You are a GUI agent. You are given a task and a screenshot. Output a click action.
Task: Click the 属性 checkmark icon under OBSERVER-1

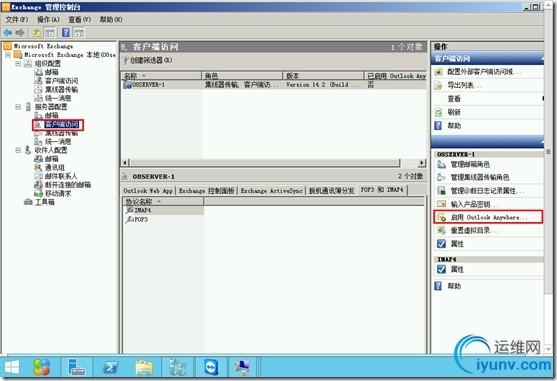[441, 244]
